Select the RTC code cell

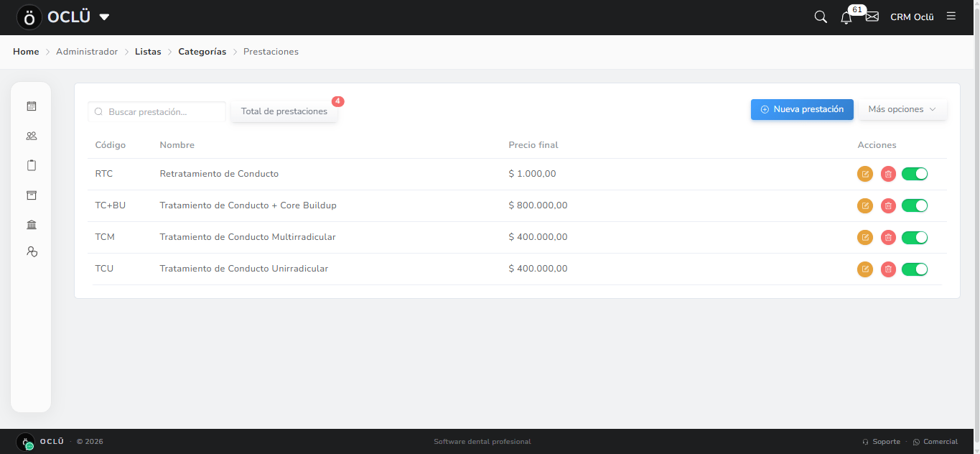(104, 174)
